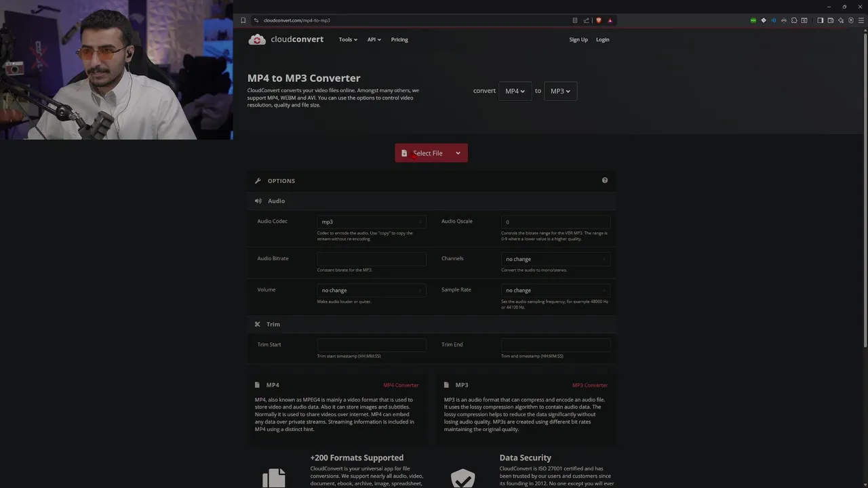The image size is (868, 488).
Task: Open Brave Shields lion icon
Action: pyautogui.click(x=598, y=20)
